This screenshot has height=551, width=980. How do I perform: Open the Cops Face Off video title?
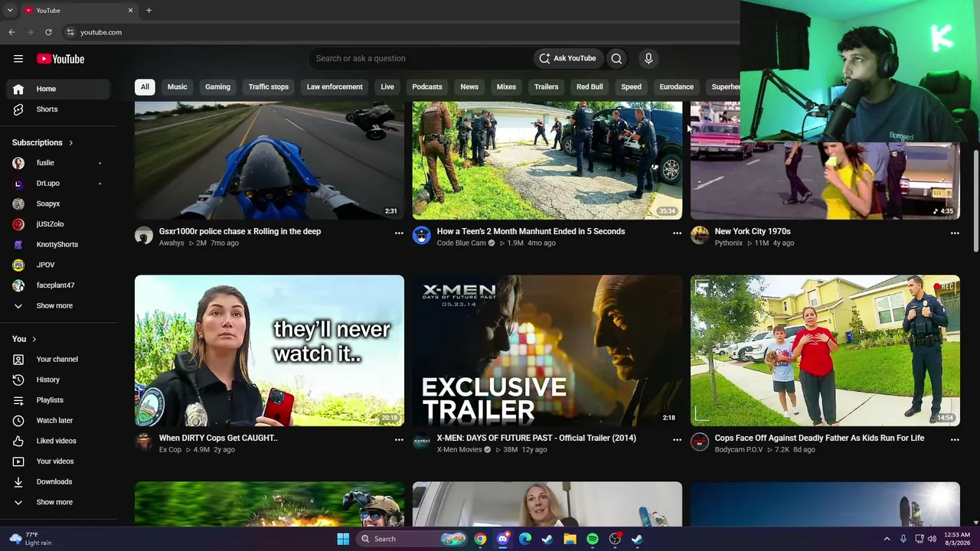point(819,438)
